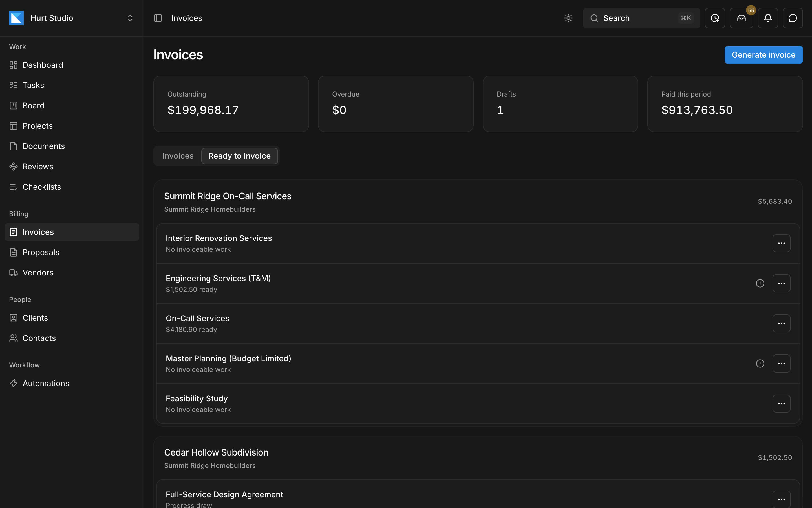This screenshot has width=812, height=508.
Task: Open more options for On-Call Services
Action: [781, 323]
